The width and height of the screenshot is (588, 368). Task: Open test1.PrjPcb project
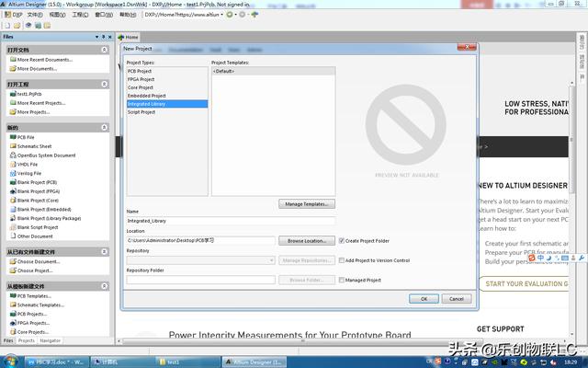click(29, 94)
